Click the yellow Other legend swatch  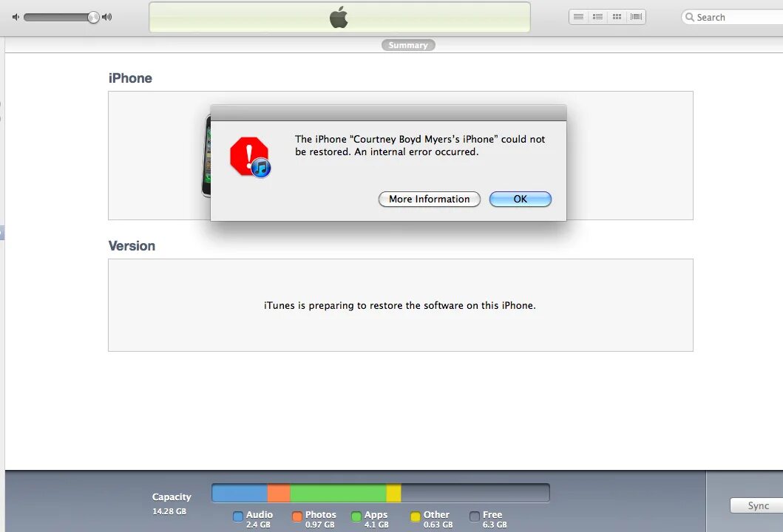[x=416, y=516]
